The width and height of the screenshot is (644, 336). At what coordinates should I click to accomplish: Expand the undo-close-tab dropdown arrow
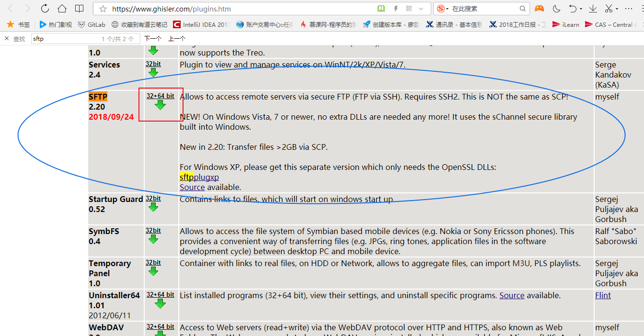click(581, 9)
